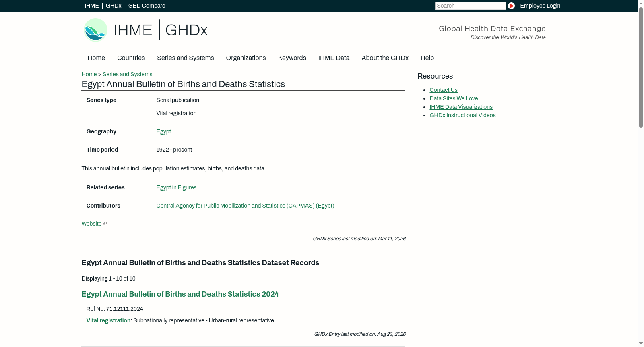Viewport: 644px width, 347px height.
Task: Click the GHDx wordmark in header
Action: 186,30
